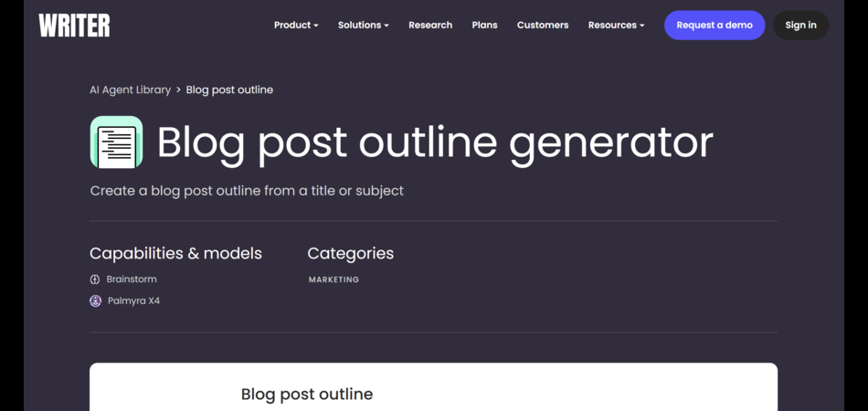The height and width of the screenshot is (411, 868).
Task: Select the MARKETING category tag
Action: [333, 279]
